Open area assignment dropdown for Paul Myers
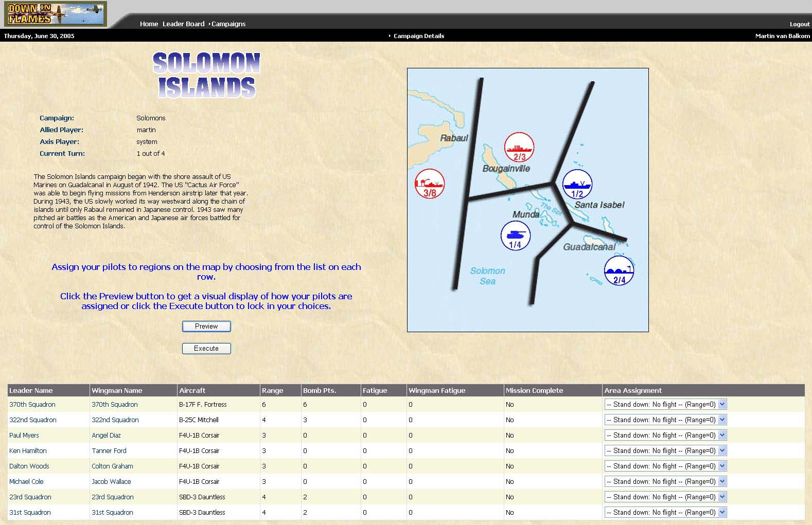Viewport: 812px width, 525px height. [665, 436]
